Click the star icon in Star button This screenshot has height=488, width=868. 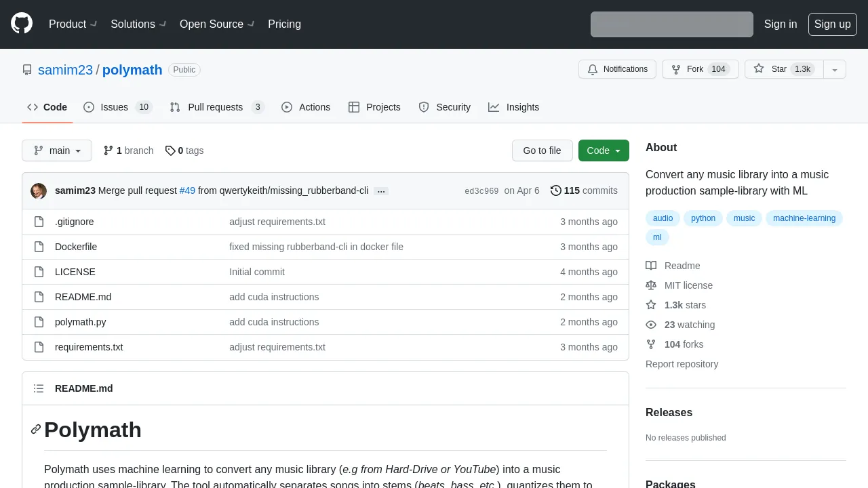click(759, 69)
